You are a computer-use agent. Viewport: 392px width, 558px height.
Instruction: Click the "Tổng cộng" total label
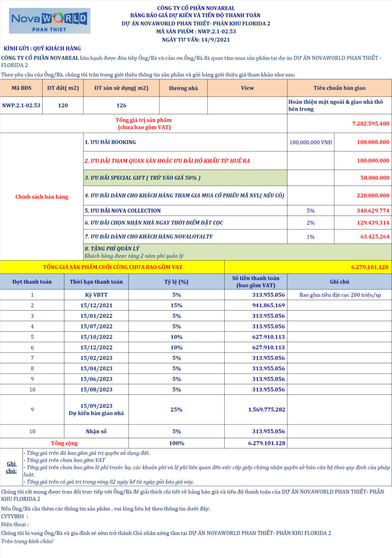[x=64, y=443]
